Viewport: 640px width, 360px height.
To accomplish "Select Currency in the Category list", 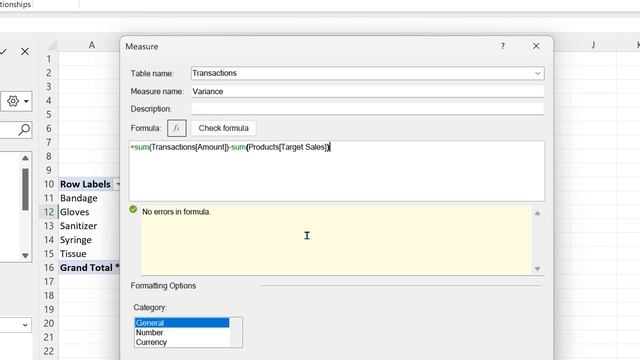I will 182,342.
